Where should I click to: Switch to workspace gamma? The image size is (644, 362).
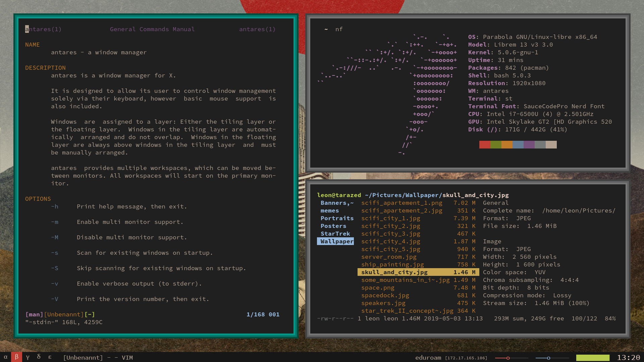[28, 357]
